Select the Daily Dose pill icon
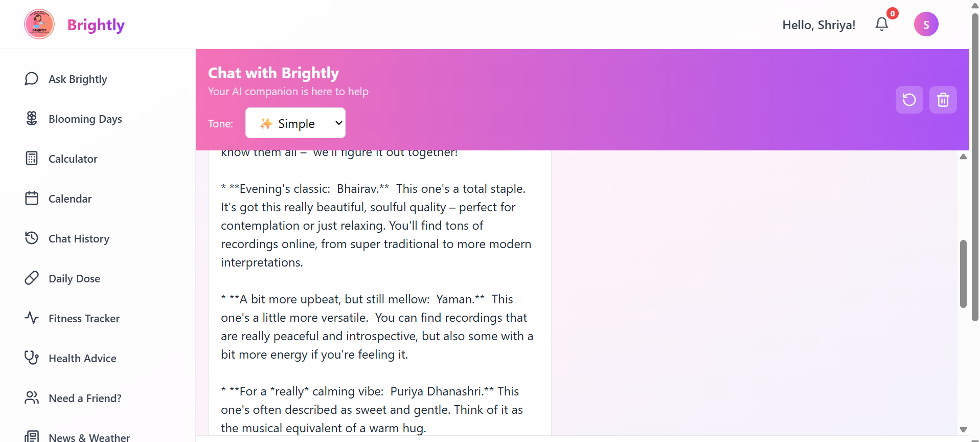 [x=31, y=278]
